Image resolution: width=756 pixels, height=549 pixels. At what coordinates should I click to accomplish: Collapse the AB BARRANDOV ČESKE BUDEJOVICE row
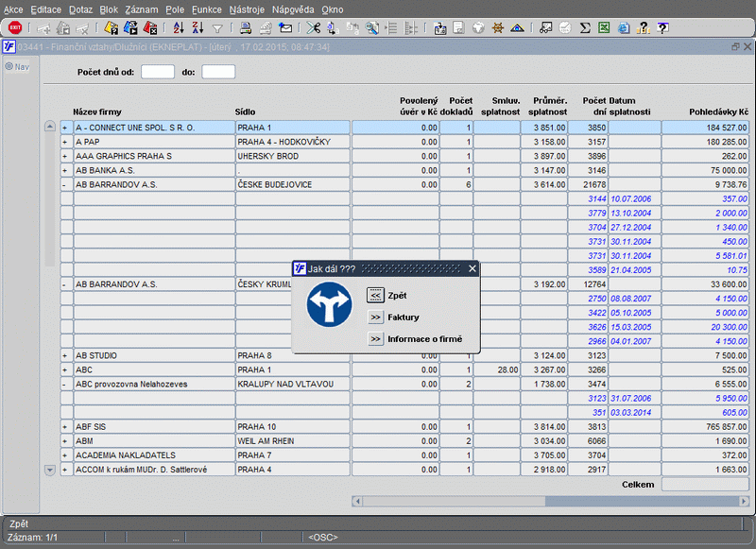(x=65, y=184)
